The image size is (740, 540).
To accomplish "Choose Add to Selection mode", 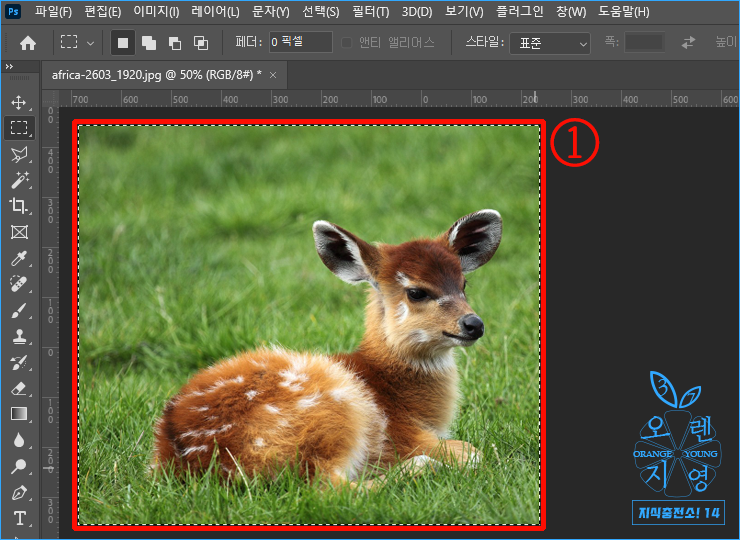I will coord(149,43).
